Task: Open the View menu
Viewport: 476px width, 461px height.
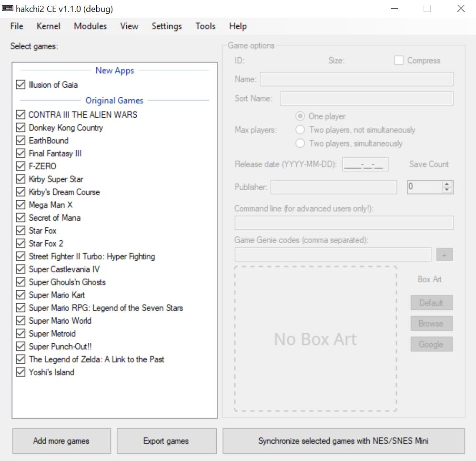Action: 129,26
